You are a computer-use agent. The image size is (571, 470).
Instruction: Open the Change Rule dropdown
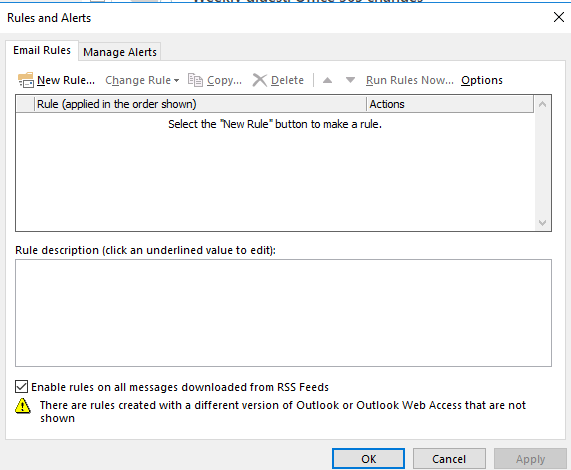(x=142, y=80)
